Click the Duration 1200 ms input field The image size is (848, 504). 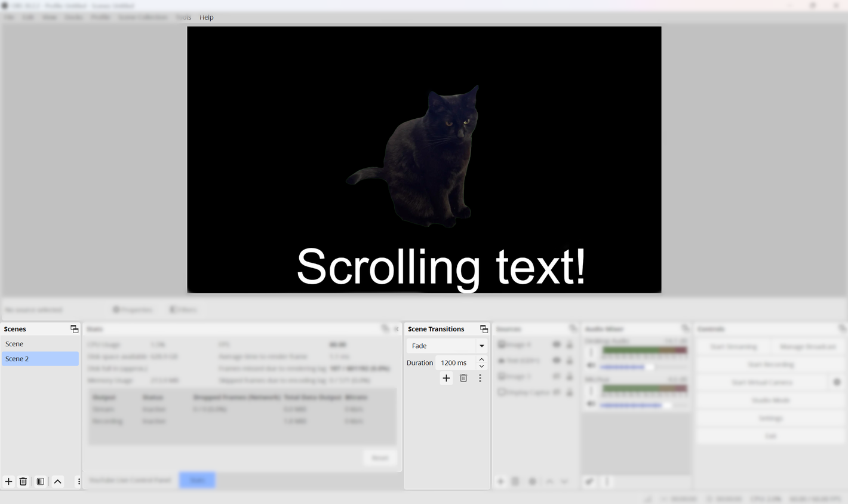pos(456,362)
